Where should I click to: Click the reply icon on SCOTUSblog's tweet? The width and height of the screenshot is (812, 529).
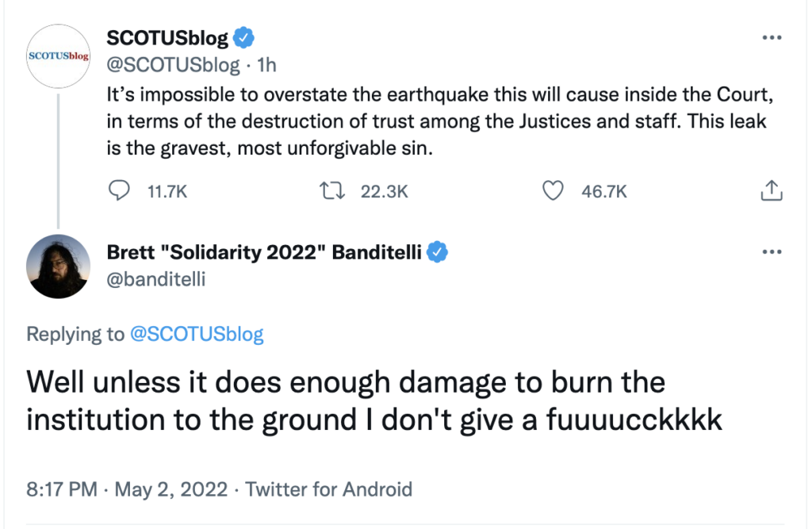coord(118,190)
